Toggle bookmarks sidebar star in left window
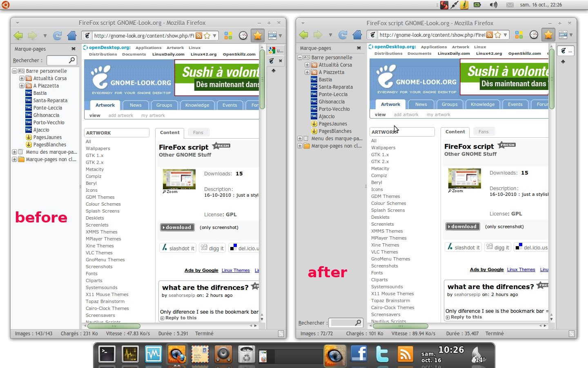588x368 pixels. tap(257, 36)
